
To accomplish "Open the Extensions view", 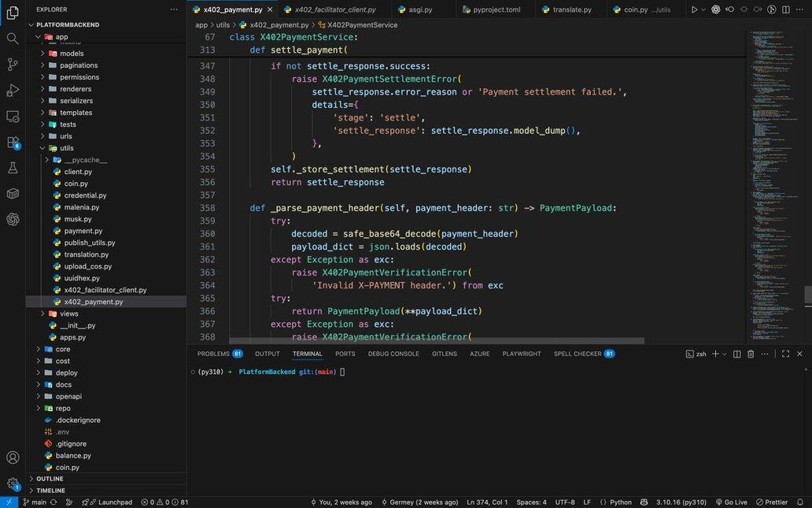I will coord(13,143).
